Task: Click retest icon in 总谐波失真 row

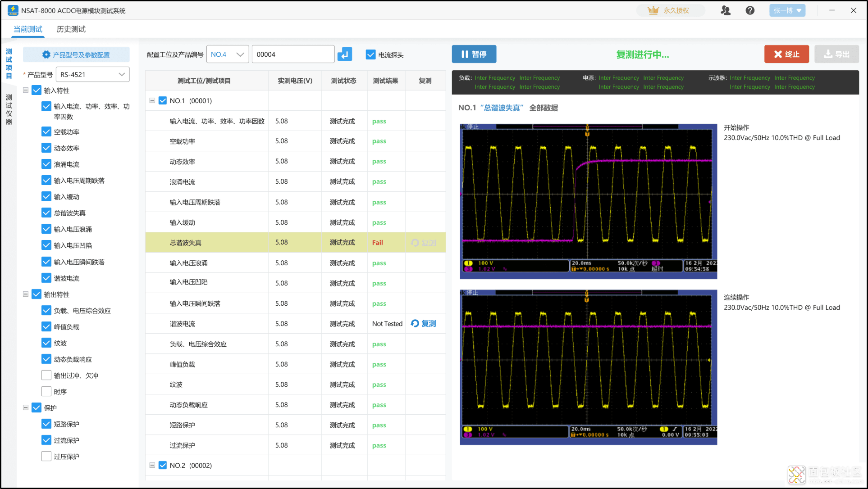Action: 415,243
